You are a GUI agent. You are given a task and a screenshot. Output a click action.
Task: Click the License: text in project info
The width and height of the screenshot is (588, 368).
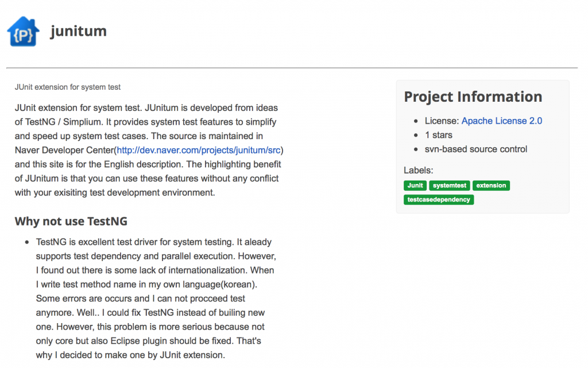(x=442, y=121)
